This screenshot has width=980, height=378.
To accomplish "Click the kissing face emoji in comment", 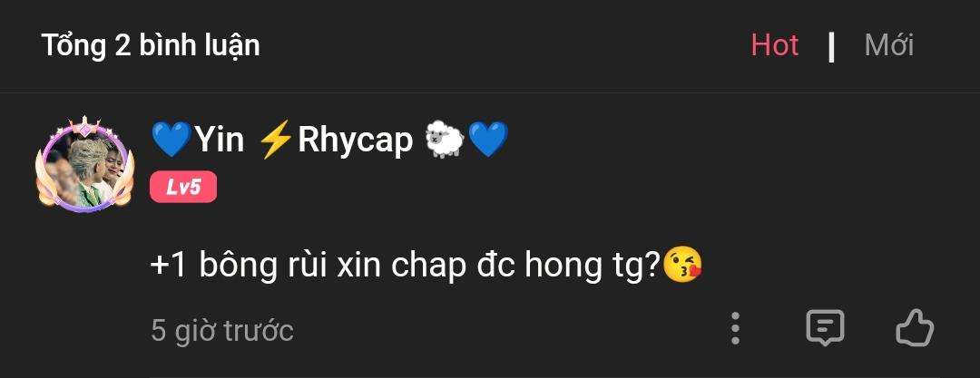I will pos(682,266).
